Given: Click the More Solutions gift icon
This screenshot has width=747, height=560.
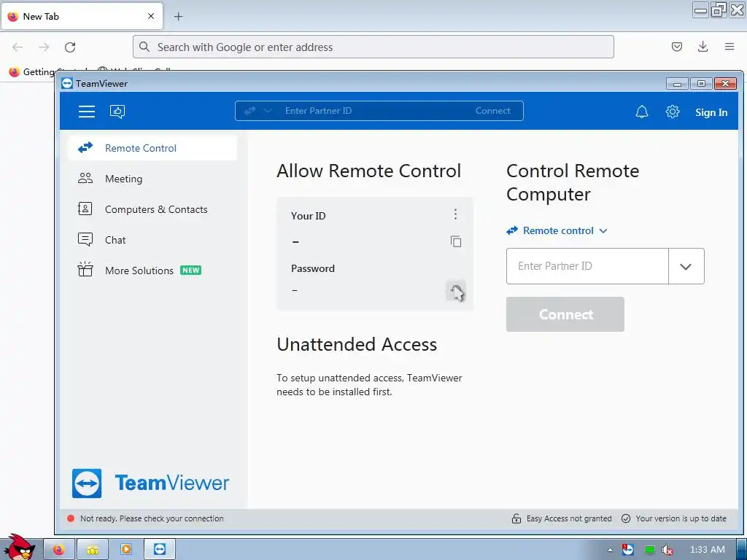Looking at the screenshot, I should click(x=85, y=269).
